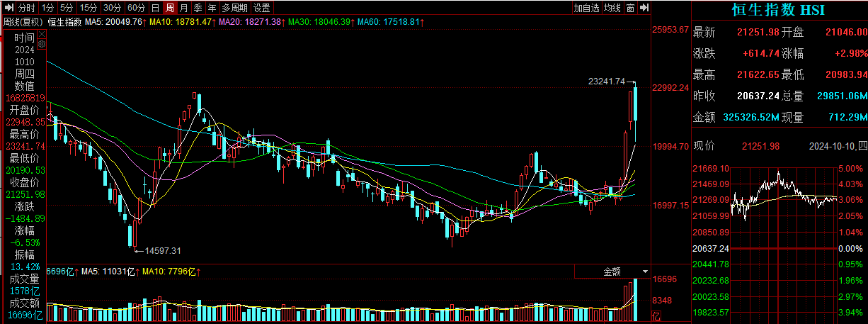Click the 8348 volume axis label
Screen dimensions: 868x324
tap(662, 300)
